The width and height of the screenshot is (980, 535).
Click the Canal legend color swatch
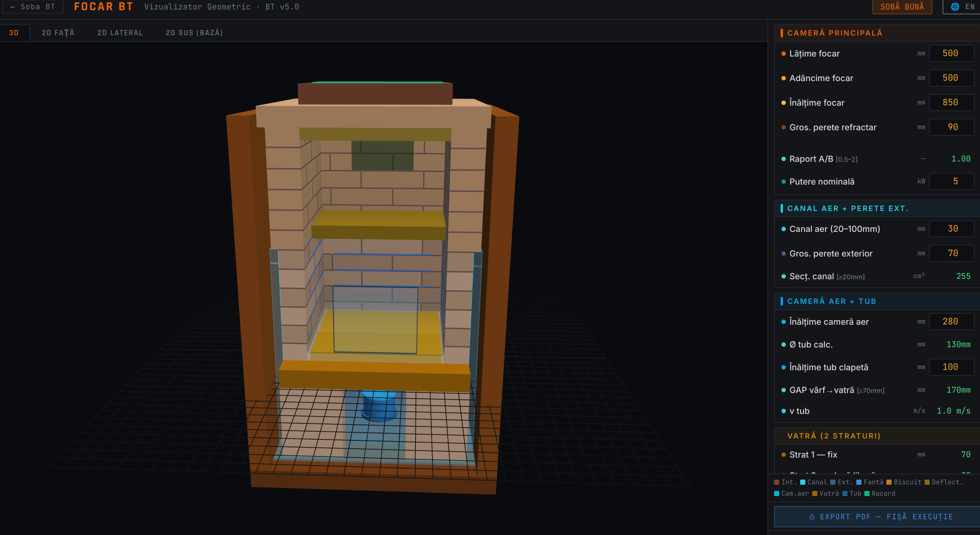(x=803, y=482)
